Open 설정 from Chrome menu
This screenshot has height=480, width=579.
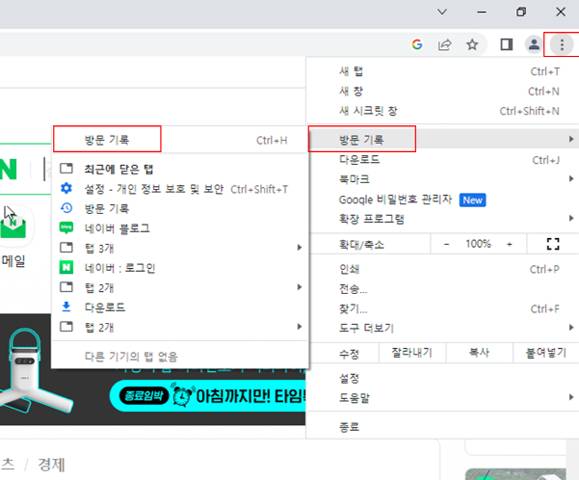442,378
